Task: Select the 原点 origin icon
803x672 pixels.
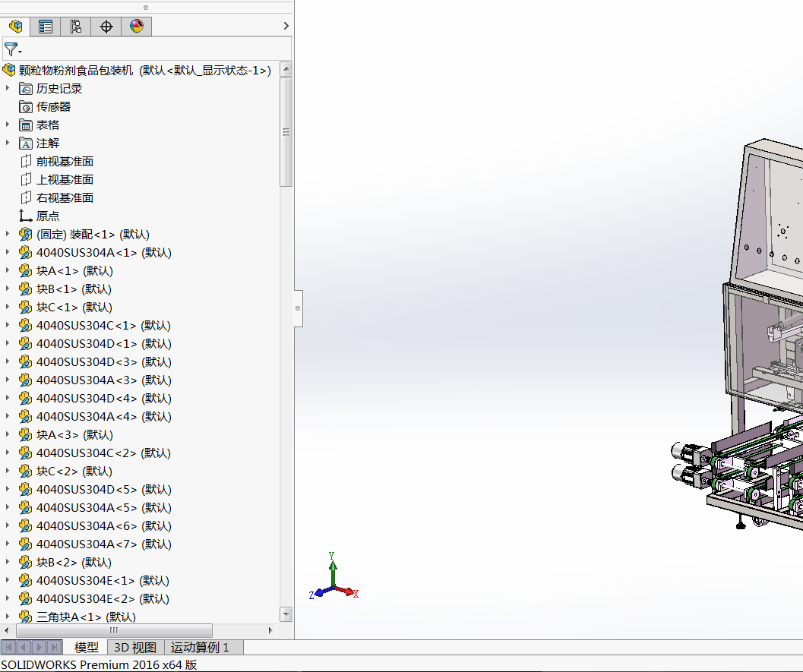Action: tap(26, 216)
